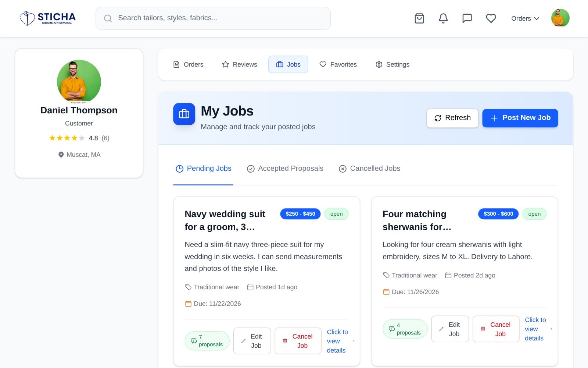588x368 pixels.
Task: Expand the Orders dropdown in header
Action: (525, 18)
